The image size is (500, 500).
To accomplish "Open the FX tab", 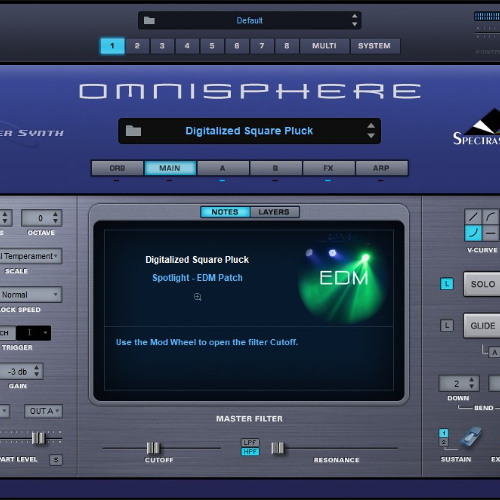I will (328, 168).
